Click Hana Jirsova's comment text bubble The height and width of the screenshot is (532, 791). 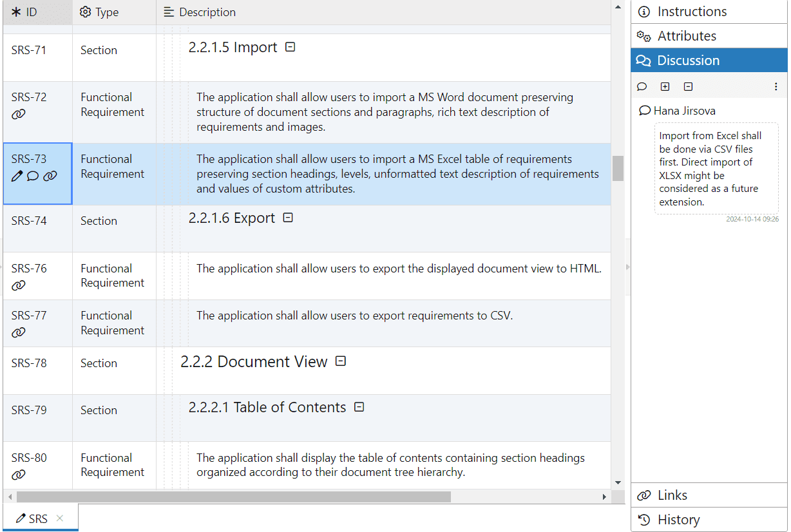(x=716, y=169)
